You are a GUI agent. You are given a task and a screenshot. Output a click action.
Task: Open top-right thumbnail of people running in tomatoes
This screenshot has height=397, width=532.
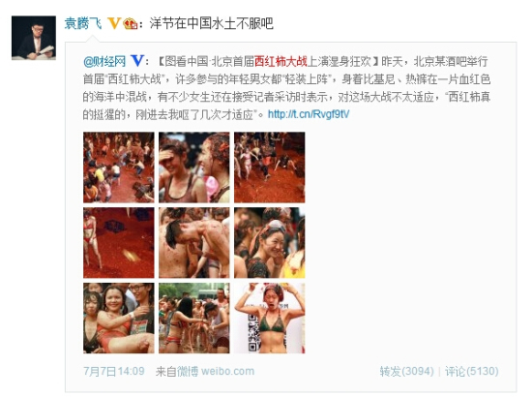click(x=270, y=168)
